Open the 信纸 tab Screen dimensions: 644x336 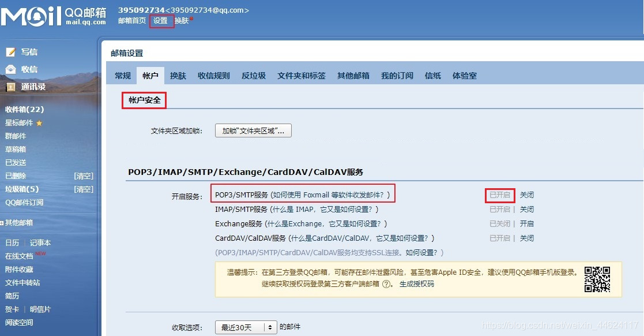click(433, 76)
